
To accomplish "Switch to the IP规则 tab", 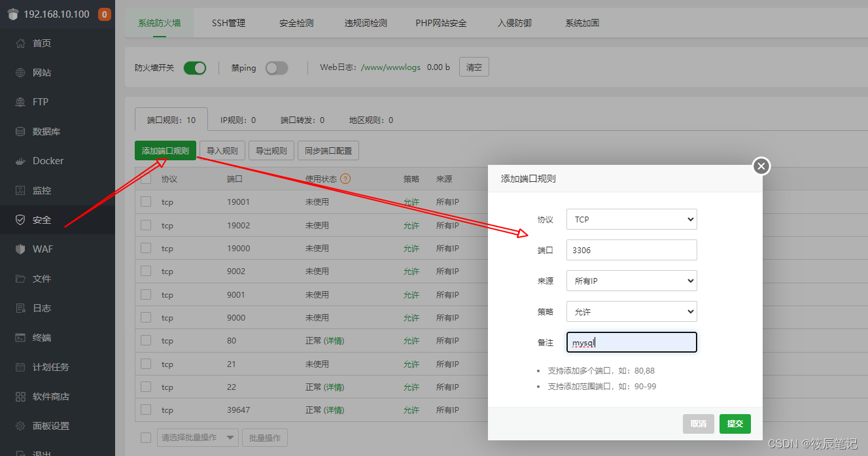I will pos(237,120).
